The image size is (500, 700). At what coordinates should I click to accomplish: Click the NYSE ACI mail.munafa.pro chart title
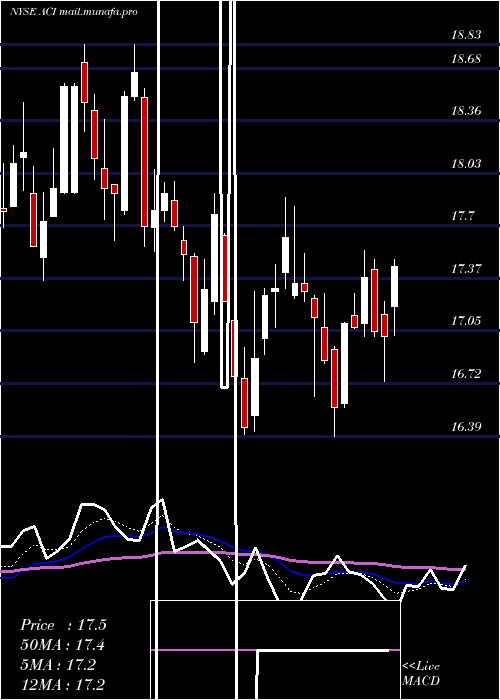click(x=74, y=12)
